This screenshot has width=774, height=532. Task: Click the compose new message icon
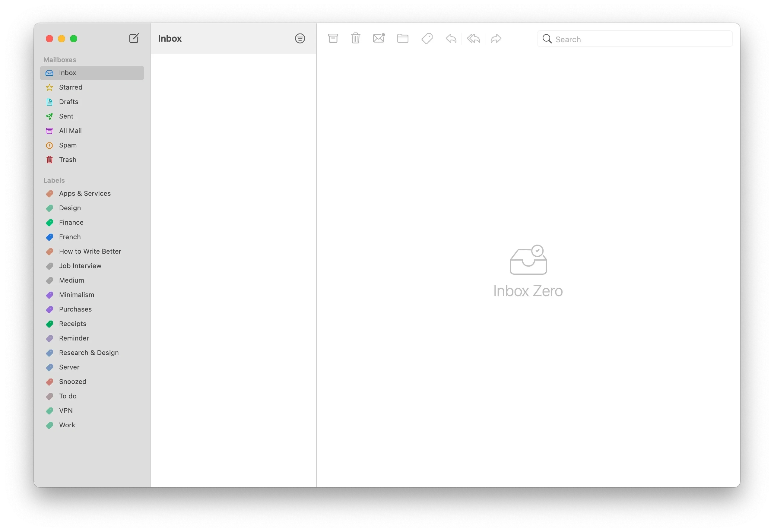pos(134,38)
